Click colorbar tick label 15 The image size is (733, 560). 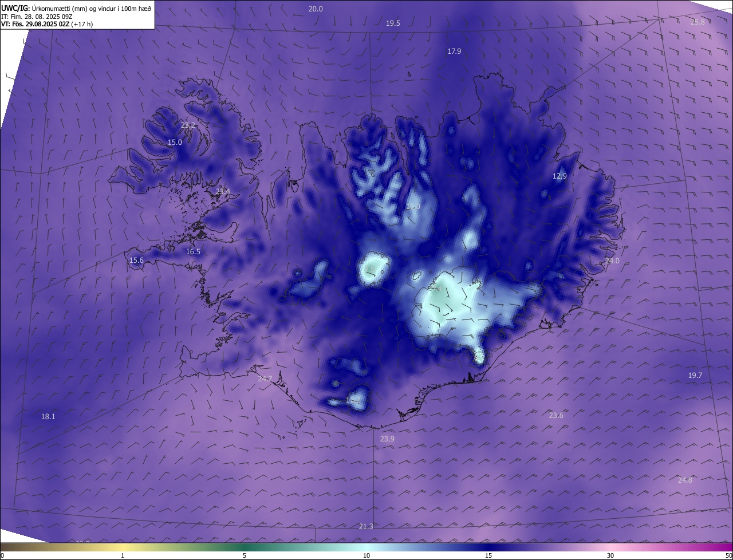click(488, 555)
